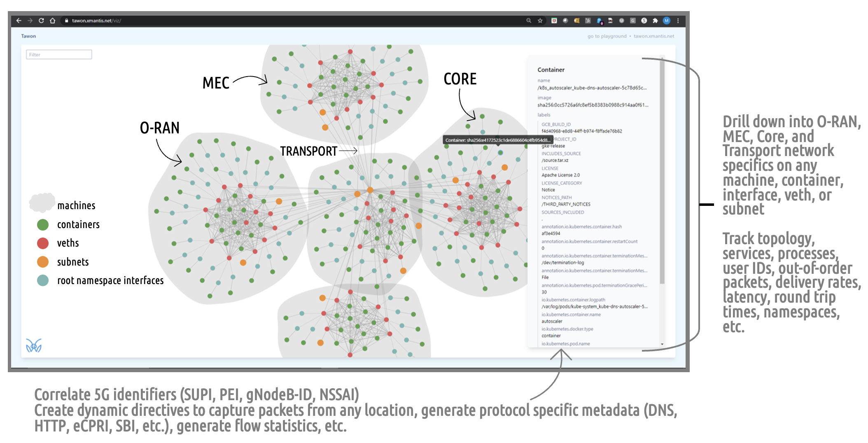Click the address bar URL tawon.xmantis.net/viz/

(96, 21)
